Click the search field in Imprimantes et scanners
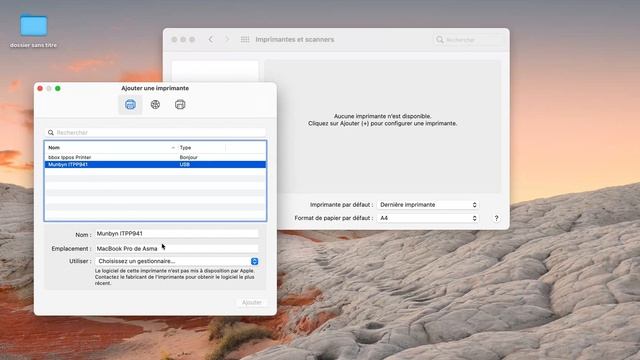The height and width of the screenshot is (360, 640). tap(468, 40)
